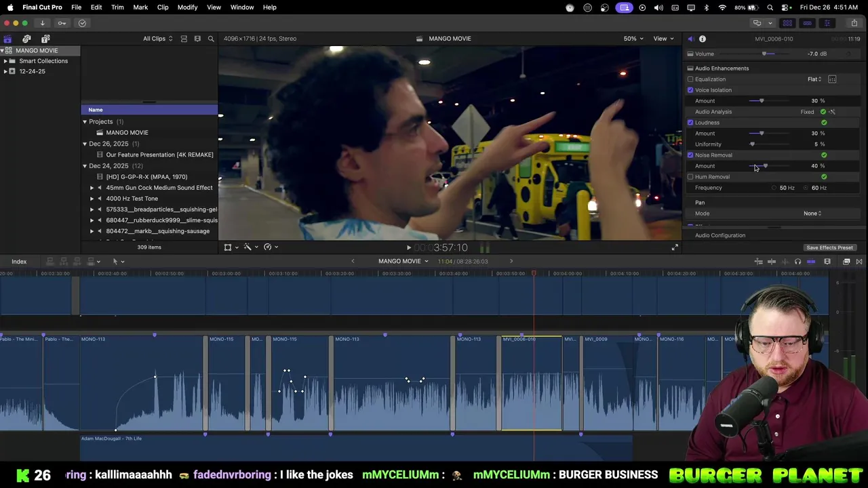Click the Play button under the viewer

click(408, 247)
